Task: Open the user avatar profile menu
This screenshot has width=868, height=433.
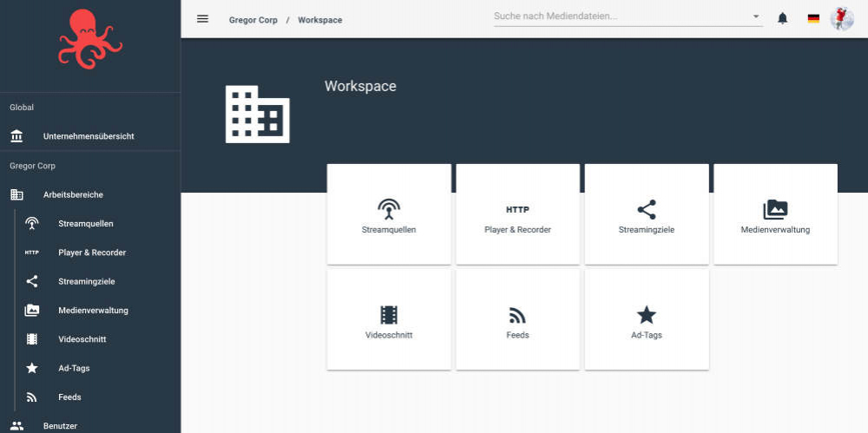Action: [x=842, y=19]
